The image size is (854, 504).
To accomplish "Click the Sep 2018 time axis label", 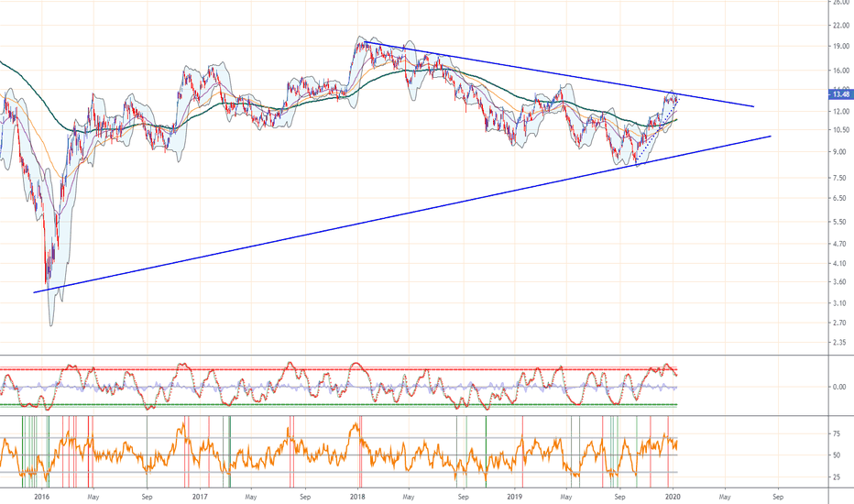I will pos(463,497).
